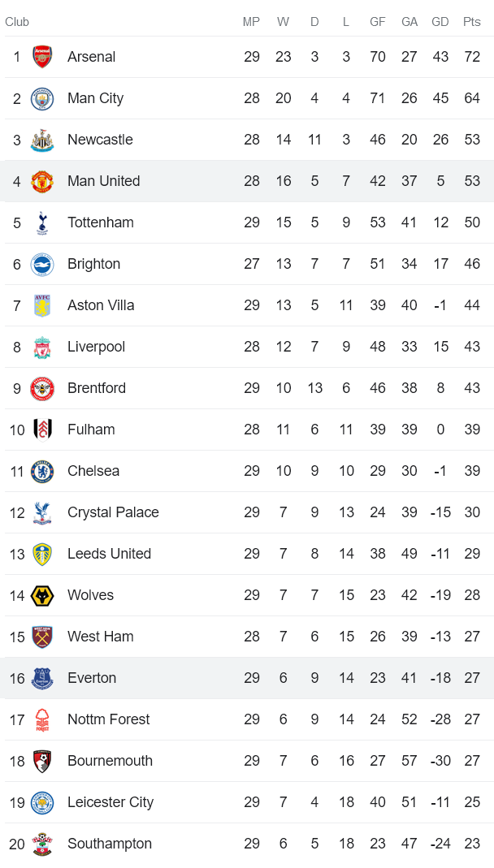494x868 pixels.
Task: Click the Pts column header
Action: click(x=472, y=22)
